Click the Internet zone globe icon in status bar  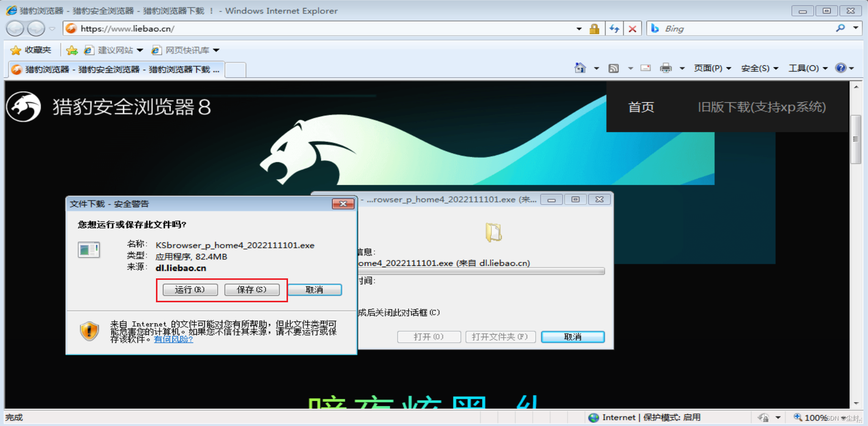coord(593,418)
